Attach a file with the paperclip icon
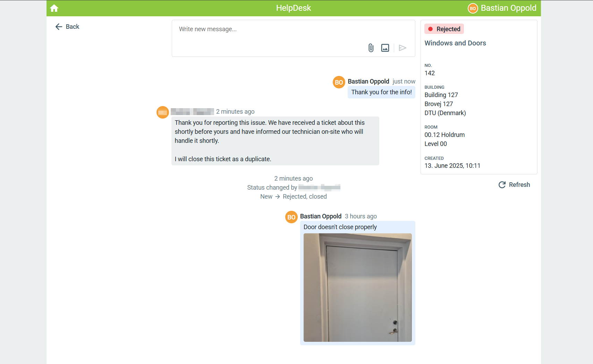 [371, 48]
